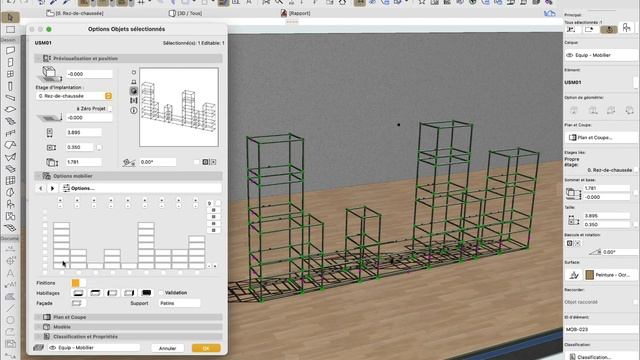Collapse the 'Options mobilier' section
Viewport: 640px width, 360px height.
[x=129, y=176]
